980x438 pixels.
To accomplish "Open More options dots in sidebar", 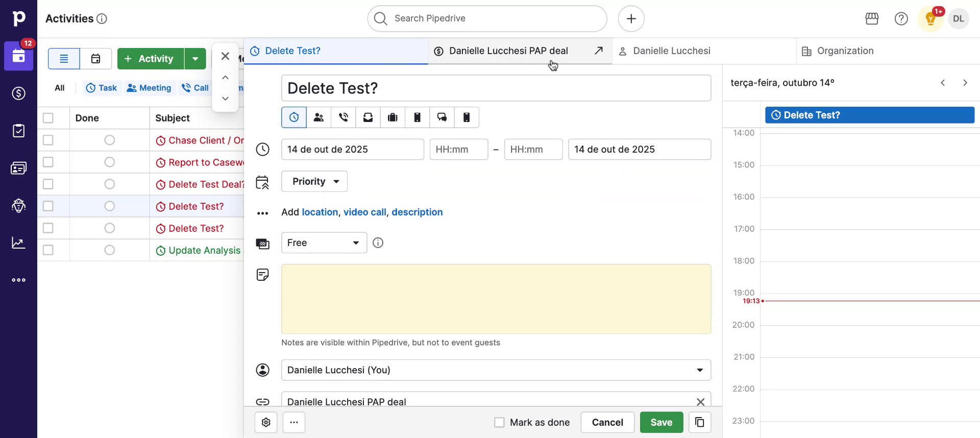I will [19, 280].
